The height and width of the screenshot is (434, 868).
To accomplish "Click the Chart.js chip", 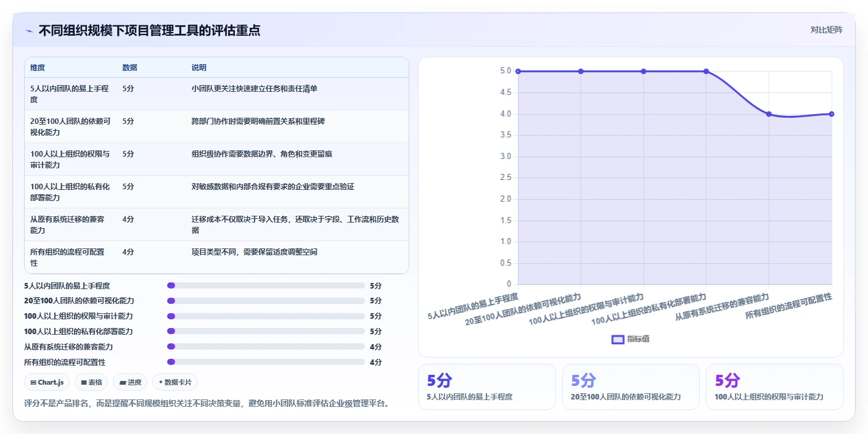I will (47, 382).
